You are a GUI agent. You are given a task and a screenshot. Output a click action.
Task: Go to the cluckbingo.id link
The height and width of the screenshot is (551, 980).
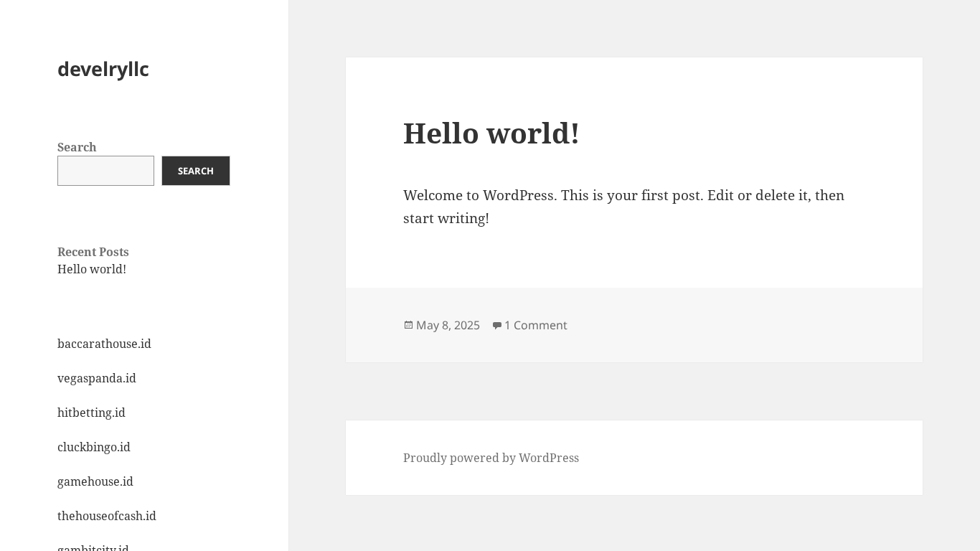[x=94, y=447]
